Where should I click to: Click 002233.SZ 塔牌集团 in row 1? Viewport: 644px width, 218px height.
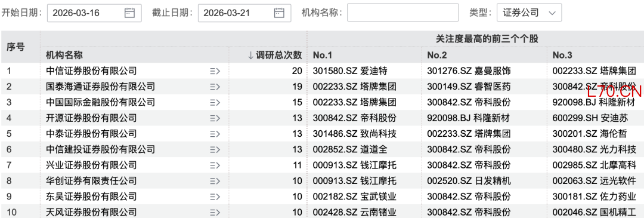pyautogui.click(x=595, y=71)
